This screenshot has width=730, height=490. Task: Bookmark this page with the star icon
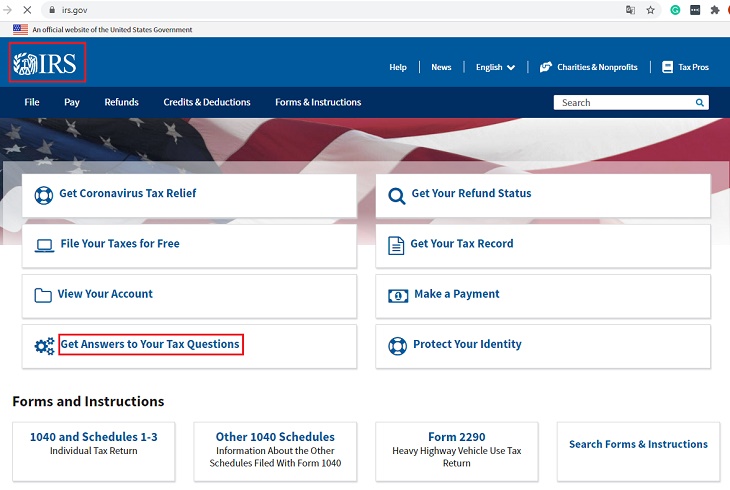pyautogui.click(x=650, y=10)
